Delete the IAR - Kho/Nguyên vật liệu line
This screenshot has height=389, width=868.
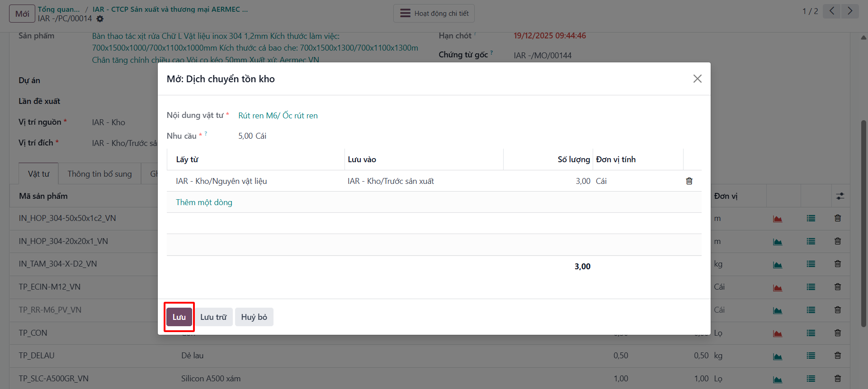(x=689, y=181)
